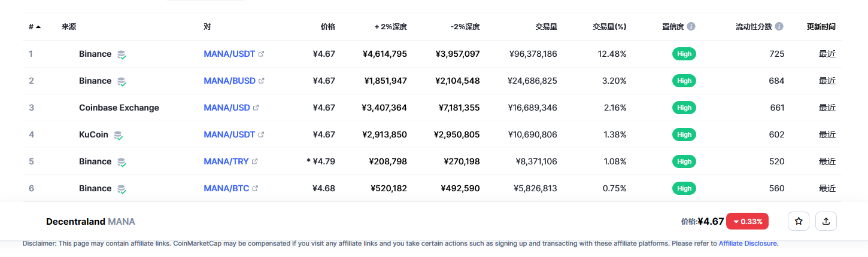Sort by the +2%深度 column header
The width and height of the screenshot is (868, 257).
pos(391,27)
